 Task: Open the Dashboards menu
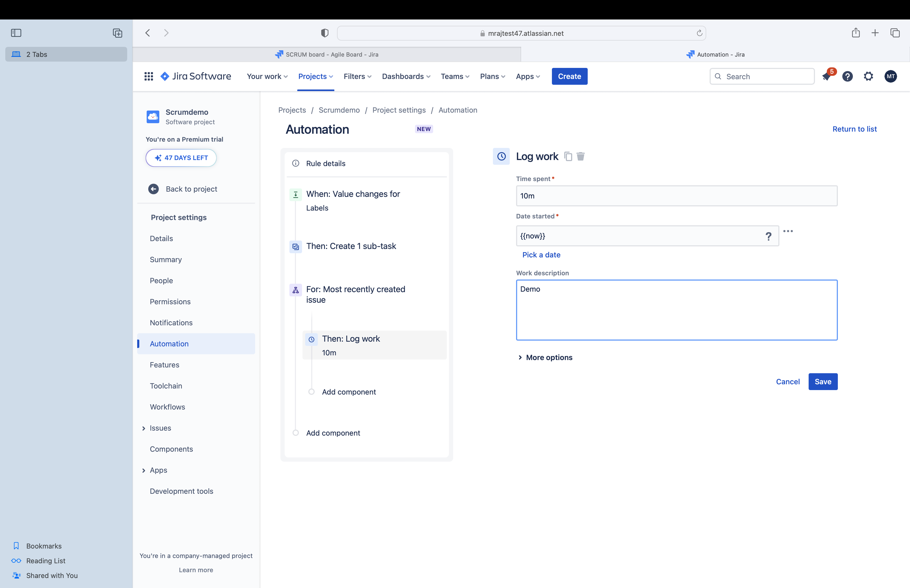tap(405, 76)
